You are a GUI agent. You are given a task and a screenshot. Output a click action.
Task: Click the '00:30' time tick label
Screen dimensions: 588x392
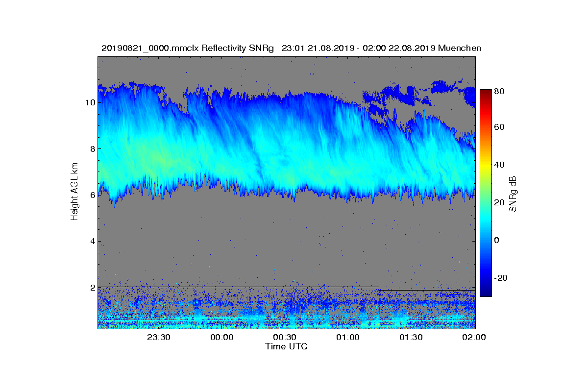coord(285,337)
